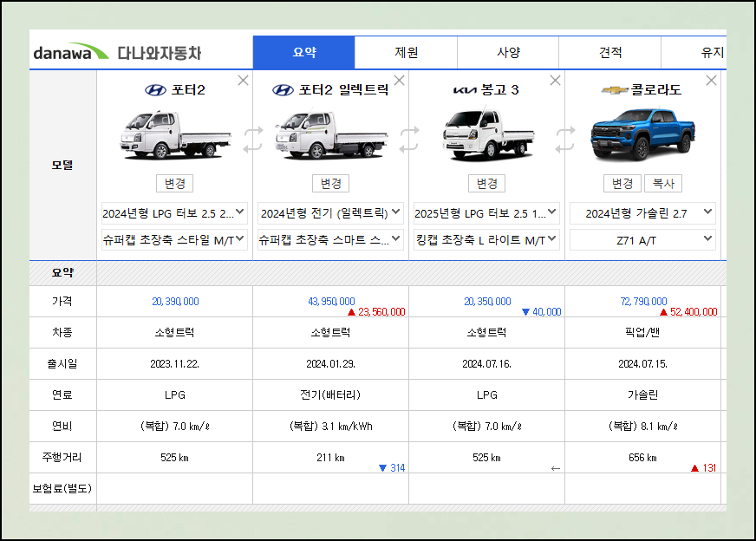
Task: Open blue 콜로라도 pickup image
Action: point(642,135)
